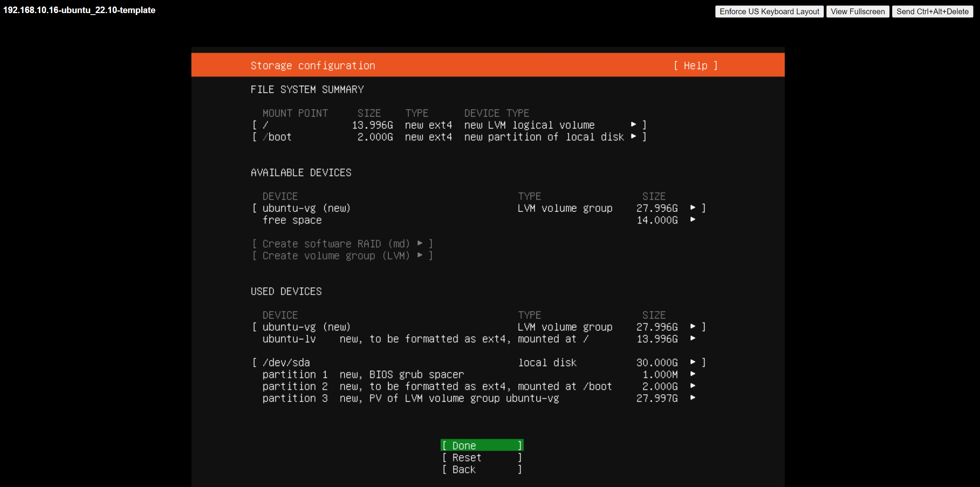The height and width of the screenshot is (487, 980).
Task: Click 'new LVM logical volume' device type
Action: [x=529, y=125]
